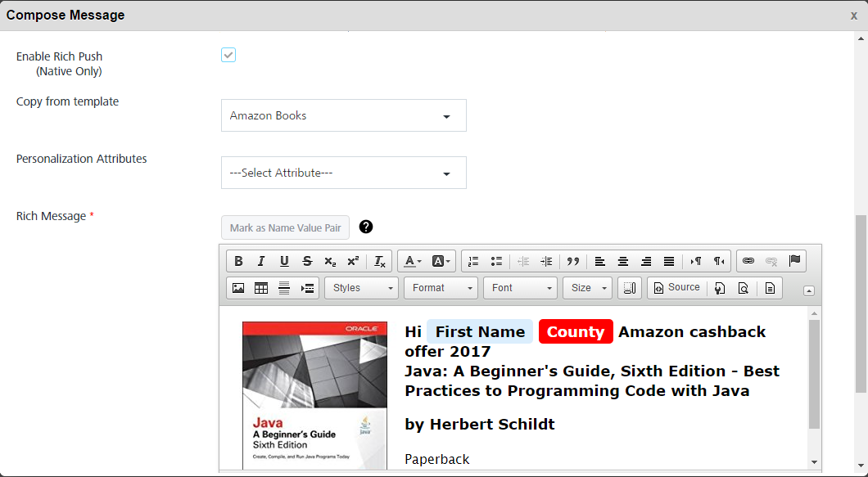Viewport: 868px width, 477px height.
Task: Click the dialog's vertical scrollbar
Action: pyautogui.click(x=861, y=304)
